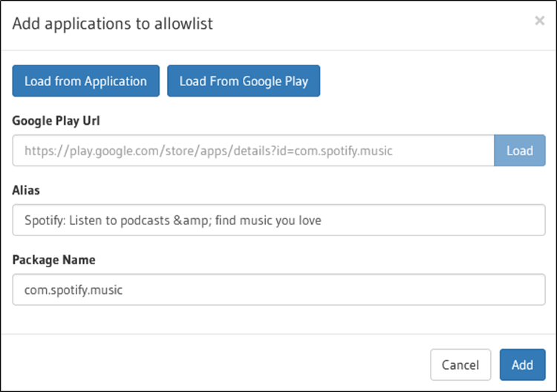Place cursor after 'you love' in Alias

pos(322,220)
